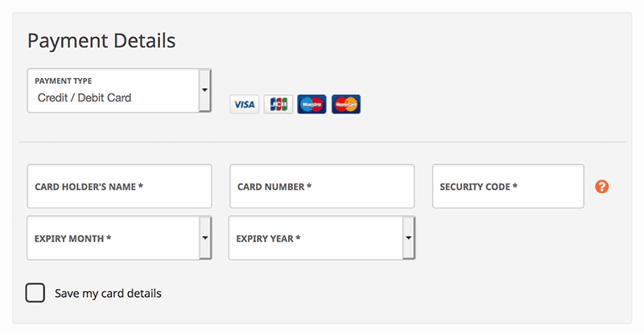Tick the Save my card details checkbox

click(x=35, y=293)
